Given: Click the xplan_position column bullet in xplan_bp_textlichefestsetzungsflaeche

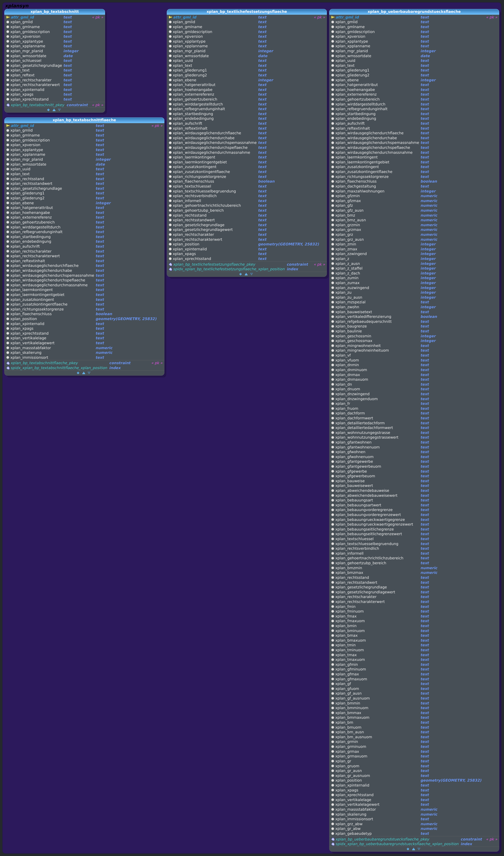Looking at the screenshot, I should click(170, 244).
